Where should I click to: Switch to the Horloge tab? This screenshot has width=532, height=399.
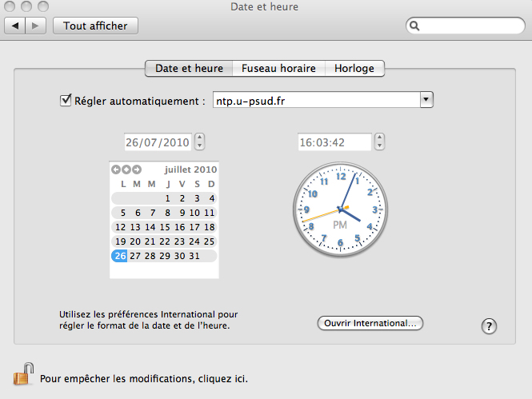(x=354, y=69)
